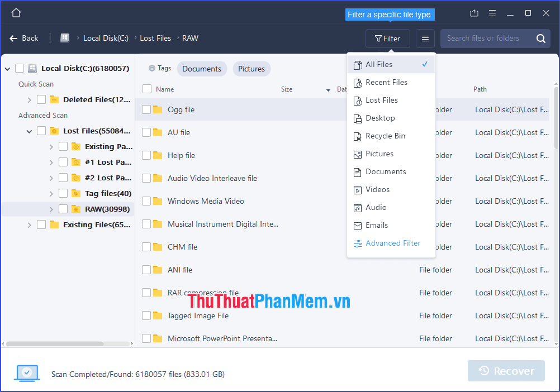This screenshot has height=392, width=560.
Task: Collapse the Lost Files tree node
Action: pos(29,131)
